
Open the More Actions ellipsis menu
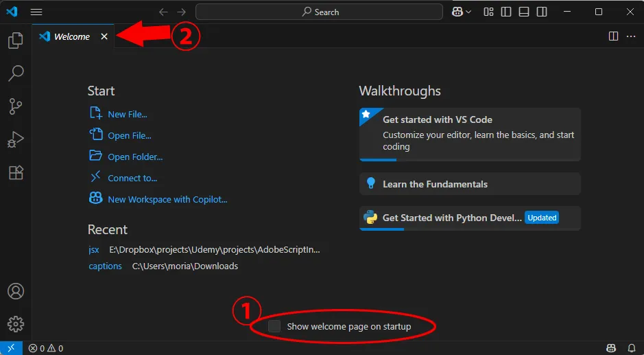[x=631, y=36]
